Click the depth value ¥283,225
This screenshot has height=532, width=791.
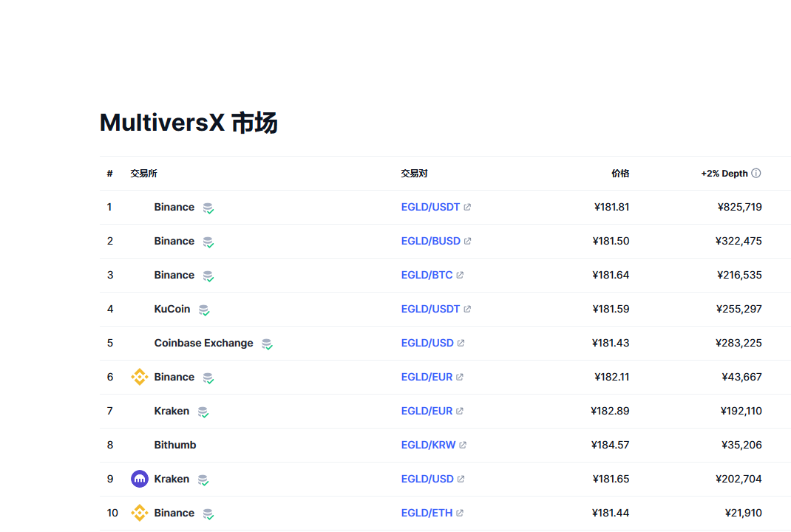click(x=739, y=343)
